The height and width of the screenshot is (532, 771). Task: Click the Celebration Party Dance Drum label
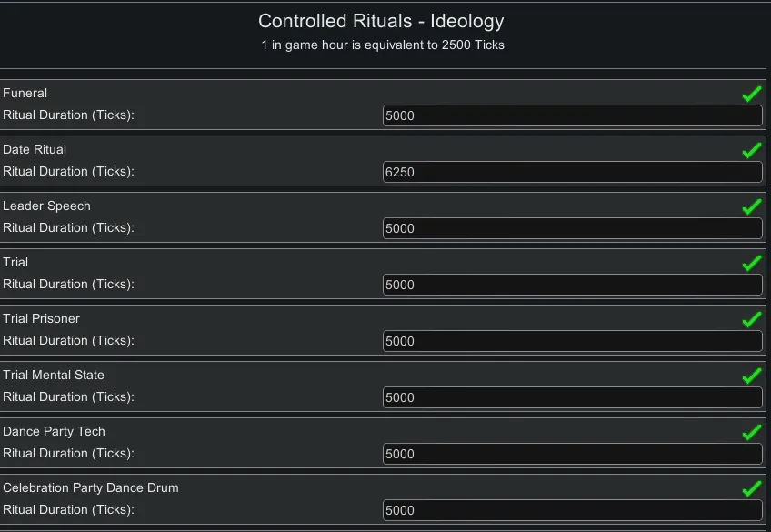pyautogui.click(x=91, y=487)
